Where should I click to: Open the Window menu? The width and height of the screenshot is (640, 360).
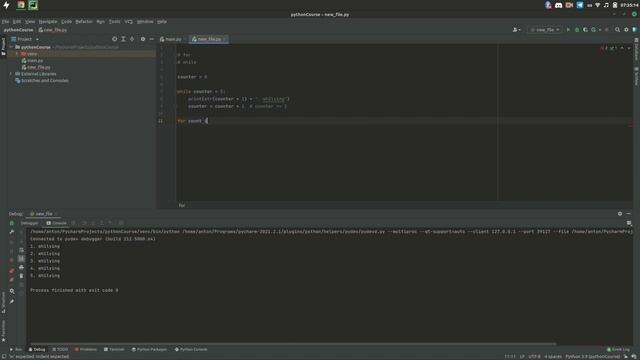[x=145, y=22]
